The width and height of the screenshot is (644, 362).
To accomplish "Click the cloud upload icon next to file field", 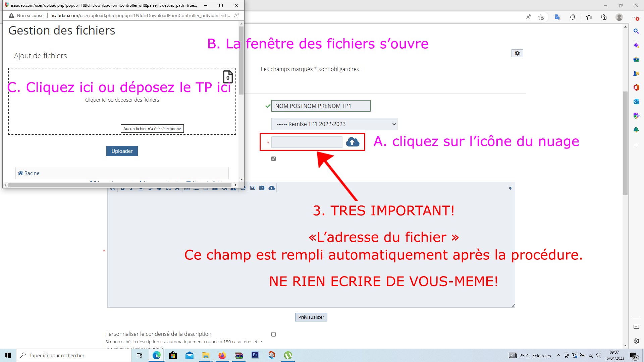I will [x=353, y=142].
